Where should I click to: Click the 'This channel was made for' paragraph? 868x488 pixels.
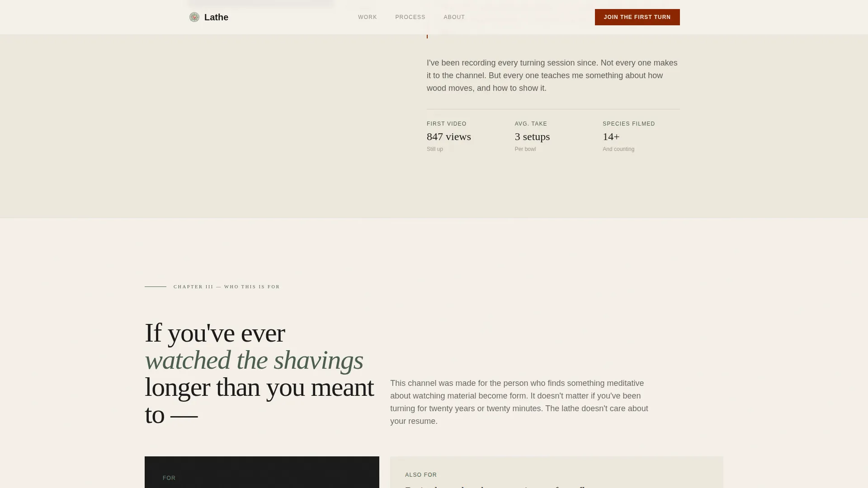[519, 402]
